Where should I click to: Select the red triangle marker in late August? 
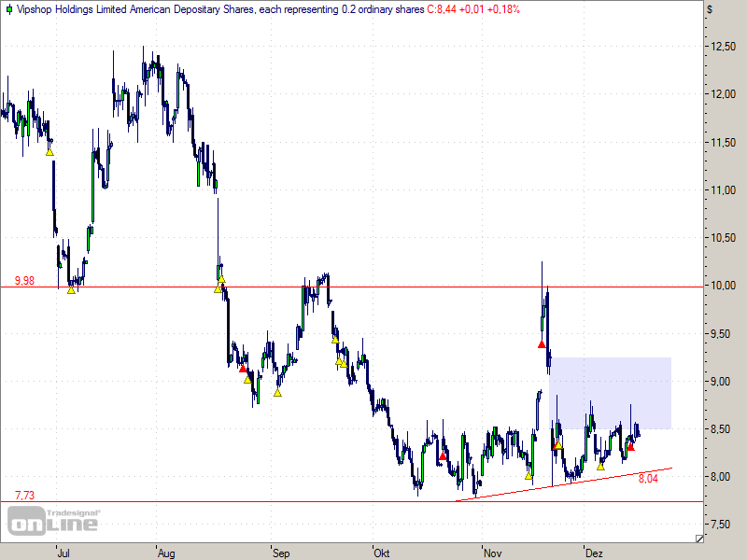click(x=243, y=369)
